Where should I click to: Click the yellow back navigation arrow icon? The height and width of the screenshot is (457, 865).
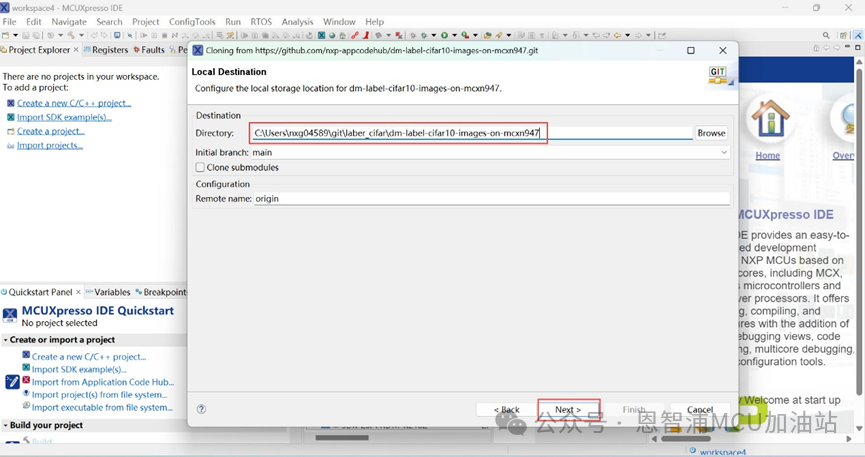tap(617, 35)
